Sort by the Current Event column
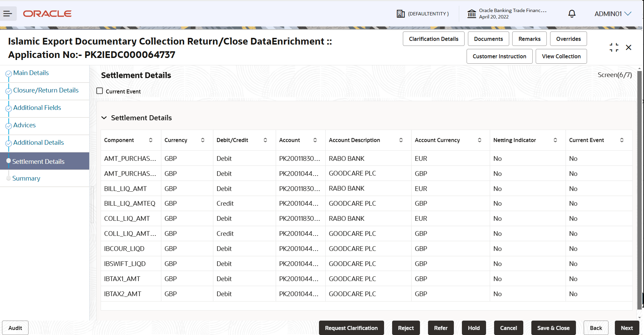644x335 pixels. (x=622, y=140)
